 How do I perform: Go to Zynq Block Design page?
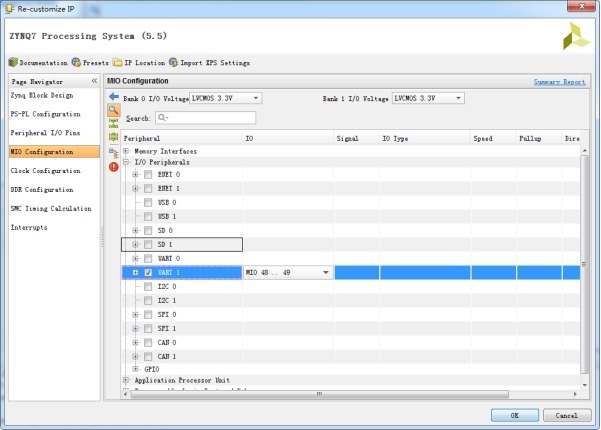(42, 95)
